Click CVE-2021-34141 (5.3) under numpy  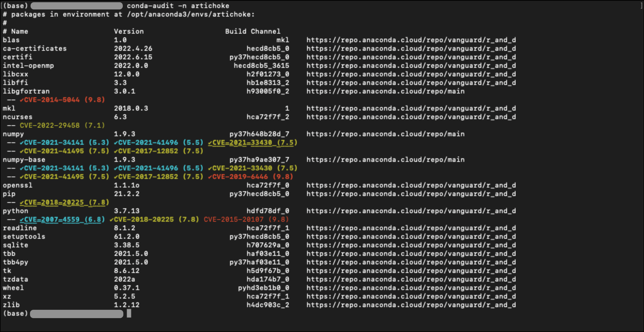coord(64,142)
